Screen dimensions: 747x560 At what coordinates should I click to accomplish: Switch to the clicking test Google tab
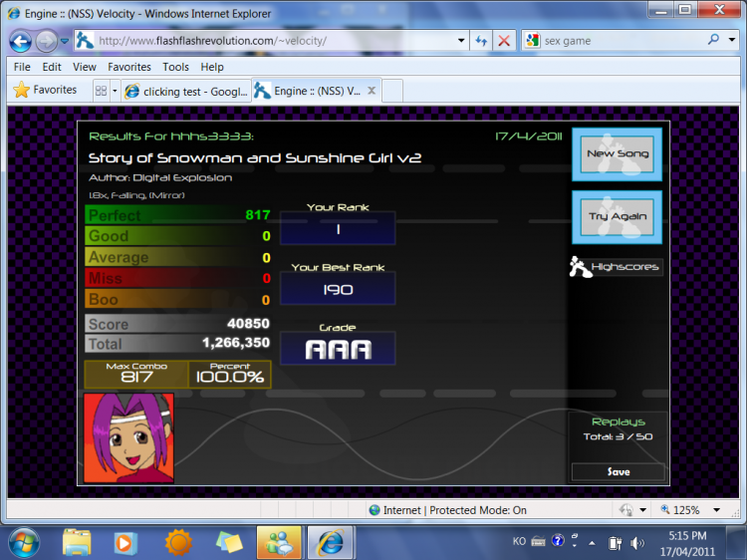pyautogui.click(x=187, y=91)
